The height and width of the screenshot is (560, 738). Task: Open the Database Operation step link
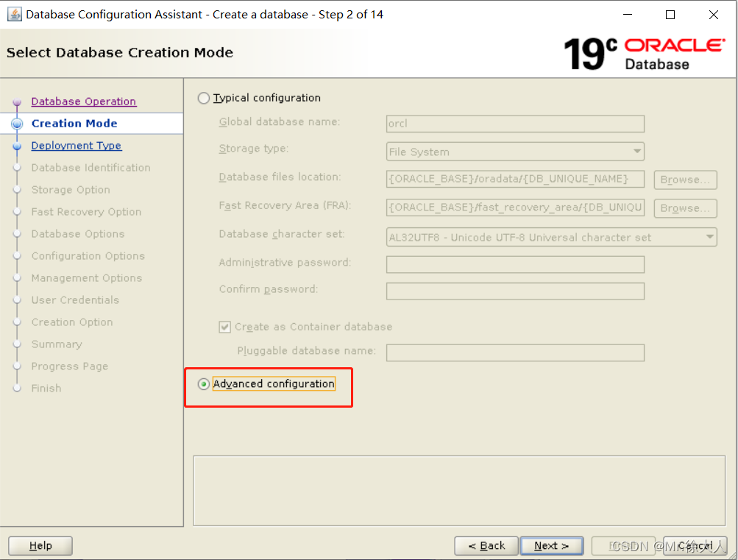tap(84, 101)
